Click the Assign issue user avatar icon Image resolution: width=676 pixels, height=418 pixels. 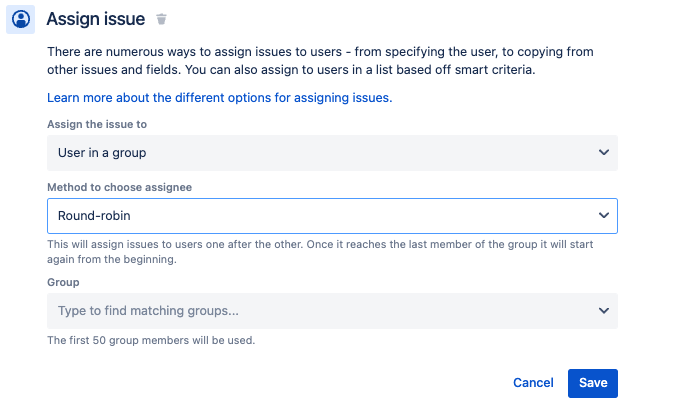(20, 19)
